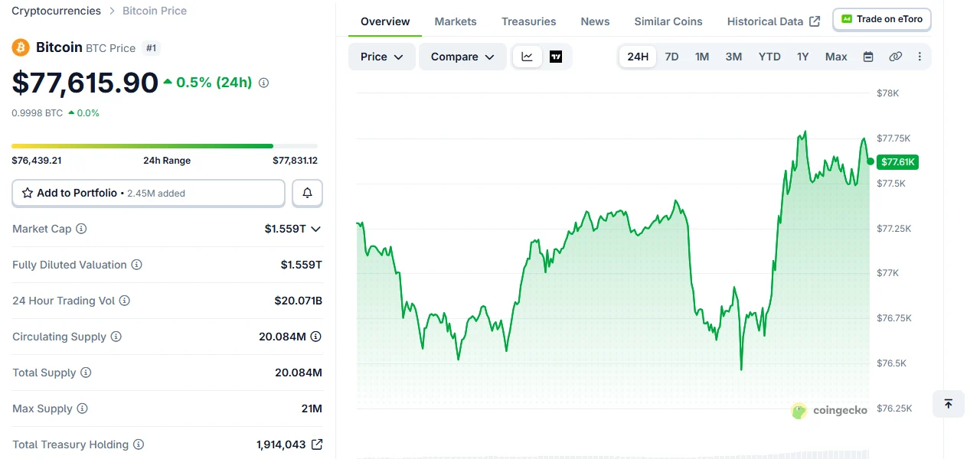Click the $77,615.90 price value
Image resolution: width=980 pixels, height=459 pixels.
click(85, 83)
